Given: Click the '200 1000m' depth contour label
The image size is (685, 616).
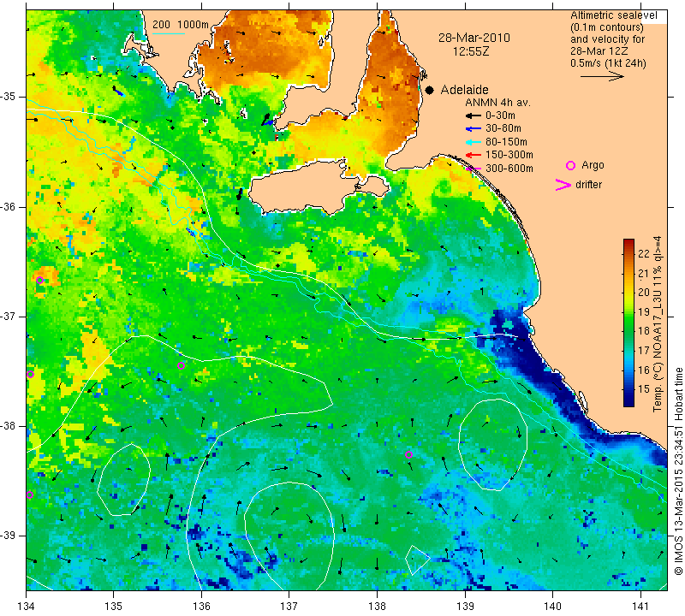Looking at the screenshot, I should (x=181, y=25).
